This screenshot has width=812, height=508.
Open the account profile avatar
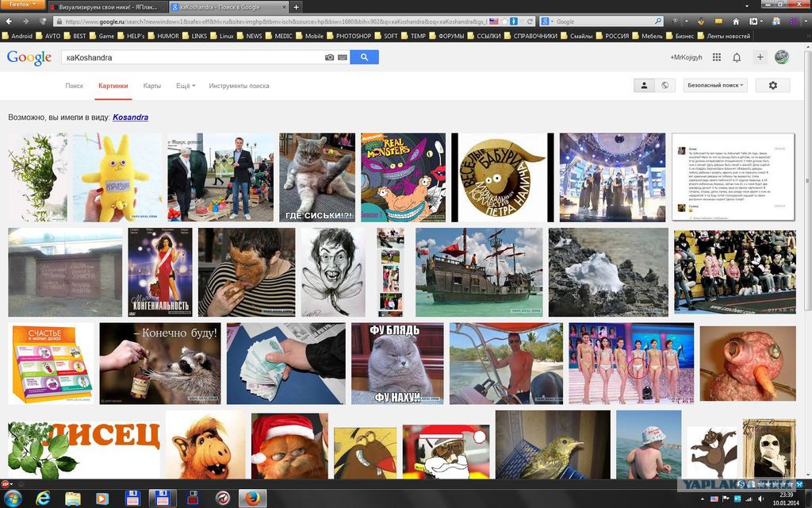pyautogui.click(x=781, y=57)
